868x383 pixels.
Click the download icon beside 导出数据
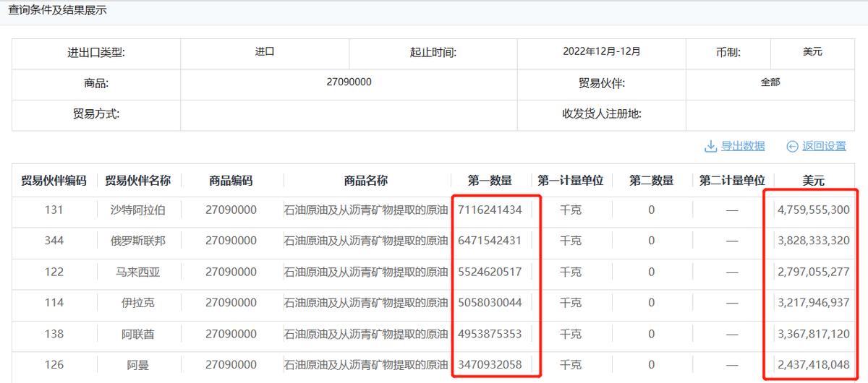(x=710, y=146)
